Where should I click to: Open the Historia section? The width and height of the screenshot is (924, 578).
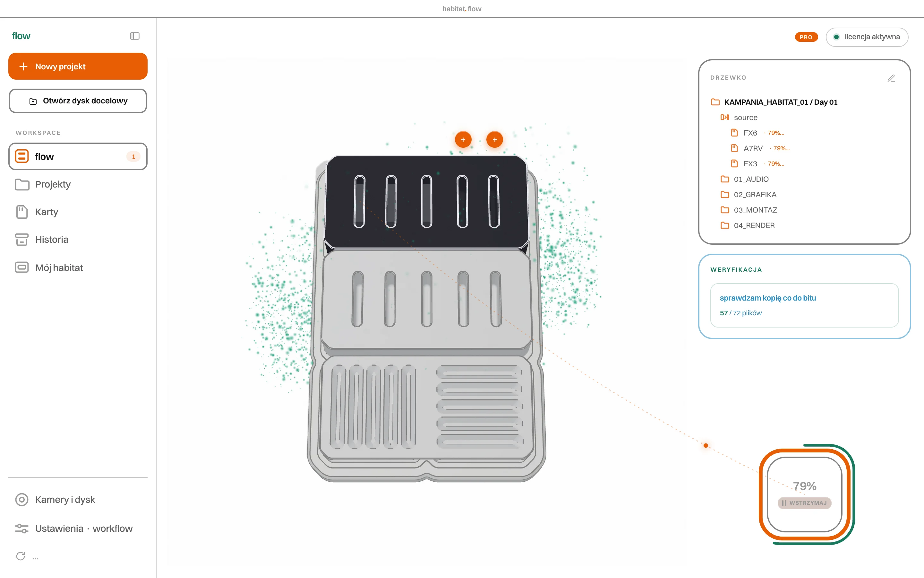[x=78, y=240]
